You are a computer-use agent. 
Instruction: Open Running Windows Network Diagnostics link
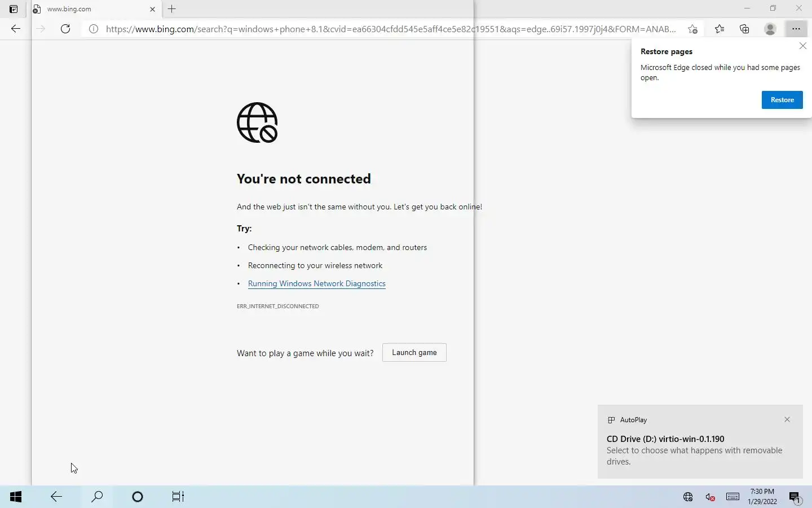point(317,283)
